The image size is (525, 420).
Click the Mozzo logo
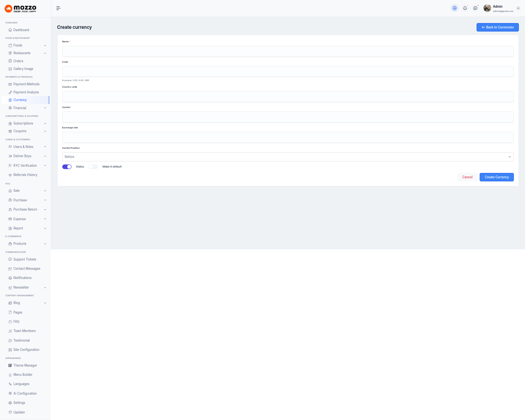pyautogui.click(x=21, y=8)
